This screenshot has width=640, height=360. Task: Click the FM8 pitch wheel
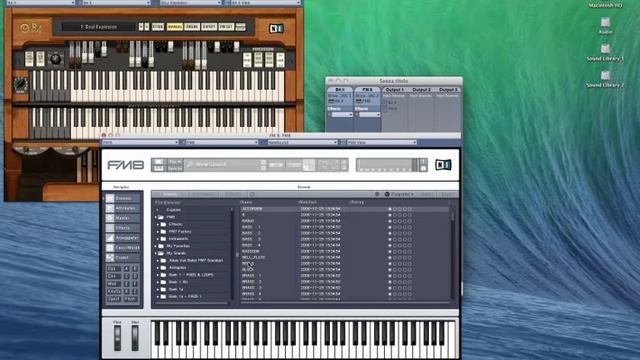pos(118,338)
